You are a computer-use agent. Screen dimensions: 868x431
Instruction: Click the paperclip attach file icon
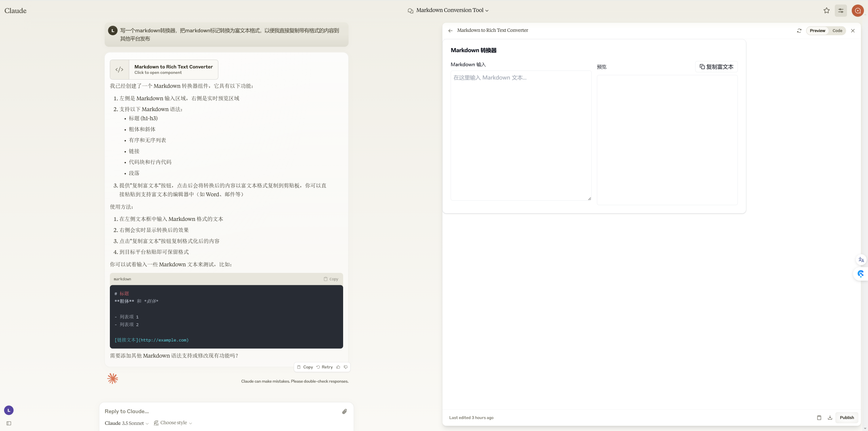pos(344,411)
